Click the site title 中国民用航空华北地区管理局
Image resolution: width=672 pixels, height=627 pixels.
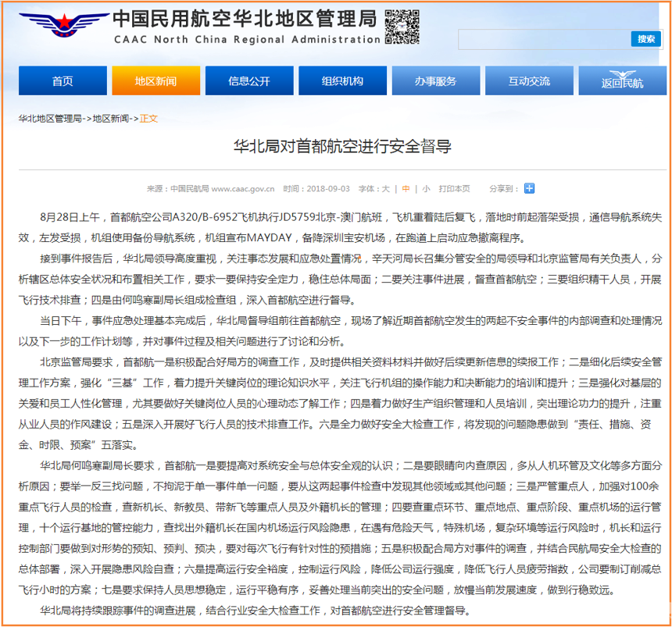(244, 19)
